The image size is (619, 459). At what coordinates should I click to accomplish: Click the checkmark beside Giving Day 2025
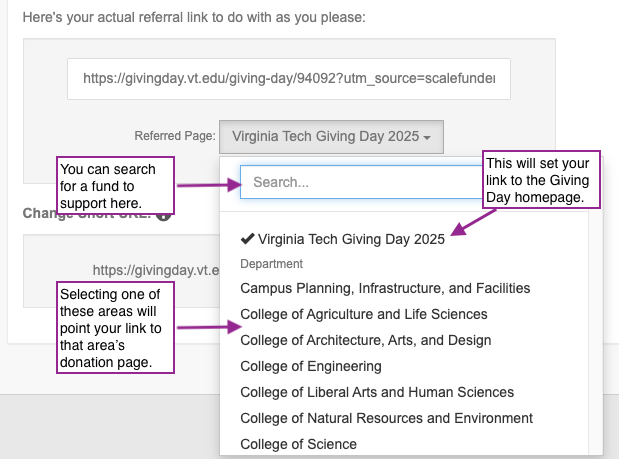247,239
